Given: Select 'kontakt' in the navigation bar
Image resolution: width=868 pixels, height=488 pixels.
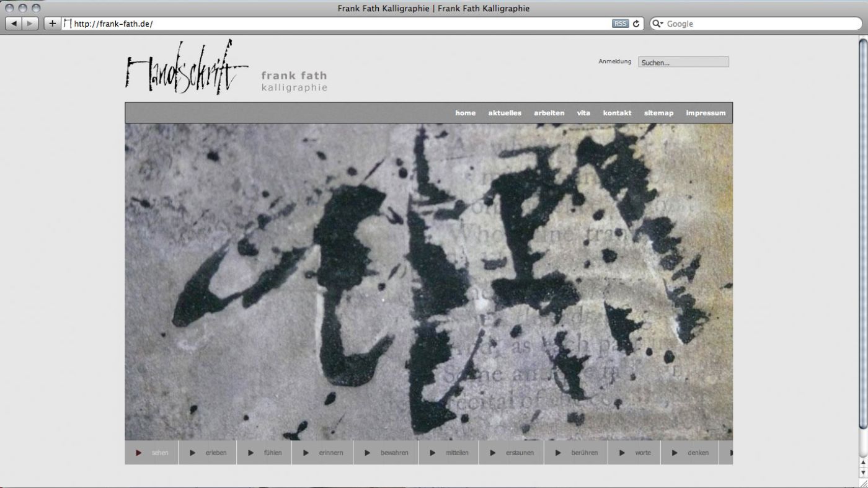Looking at the screenshot, I should coord(617,113).
